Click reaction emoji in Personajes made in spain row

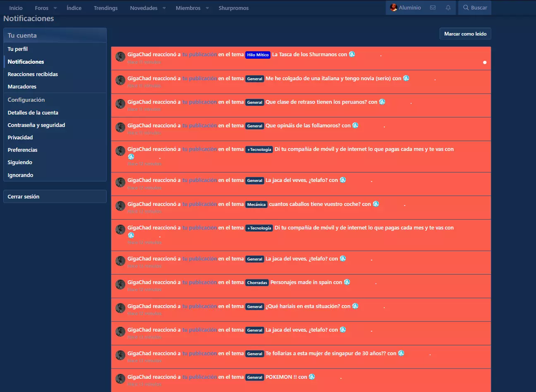[x=347, y=282]
